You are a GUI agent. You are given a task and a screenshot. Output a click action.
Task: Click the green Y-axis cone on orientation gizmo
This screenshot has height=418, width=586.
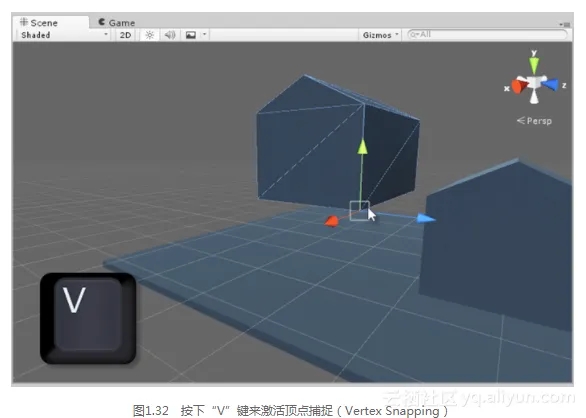click(x=534, y=65)
